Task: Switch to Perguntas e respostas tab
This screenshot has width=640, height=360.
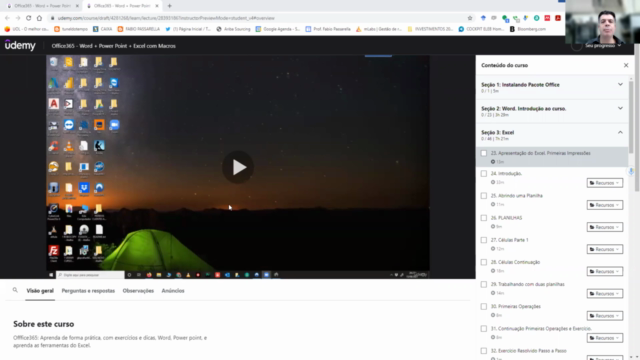Action: click(x=88, y=291)
